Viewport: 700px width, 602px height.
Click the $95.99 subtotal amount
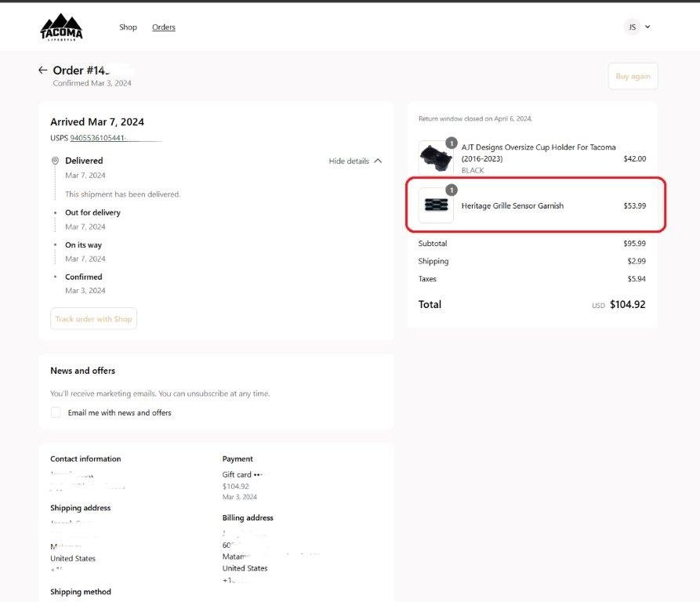coord(634,243)
